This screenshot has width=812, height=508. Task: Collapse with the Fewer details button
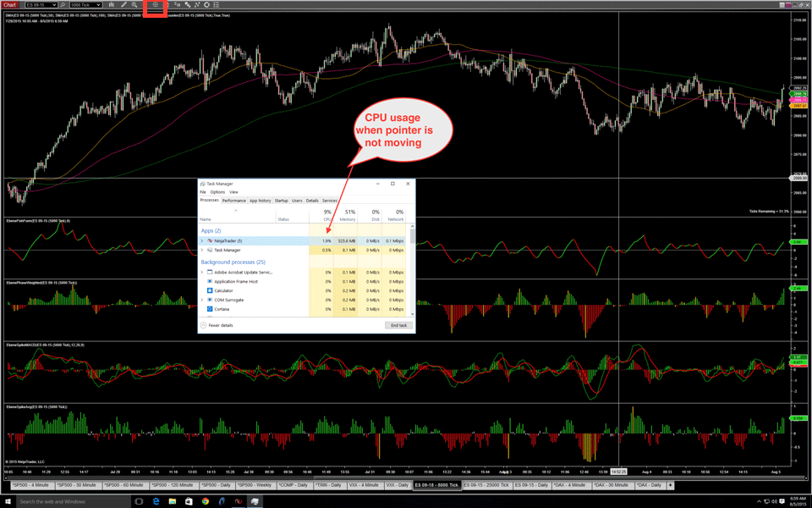[x=217, y=325]
